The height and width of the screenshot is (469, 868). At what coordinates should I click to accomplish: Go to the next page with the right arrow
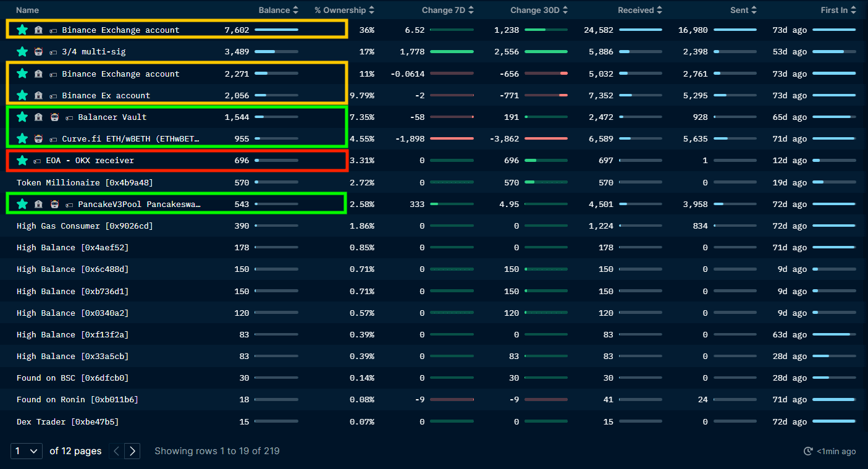[x=132, y=451]
